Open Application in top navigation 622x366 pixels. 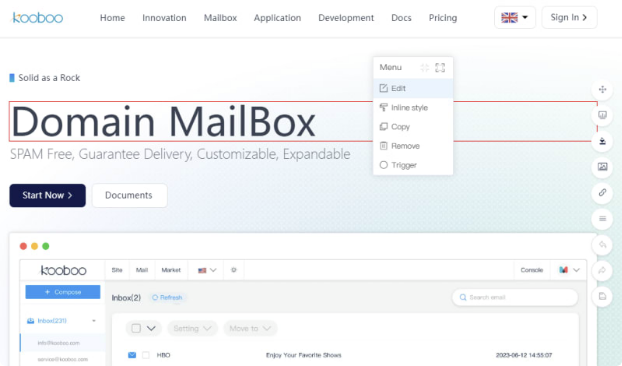[277, 18]
